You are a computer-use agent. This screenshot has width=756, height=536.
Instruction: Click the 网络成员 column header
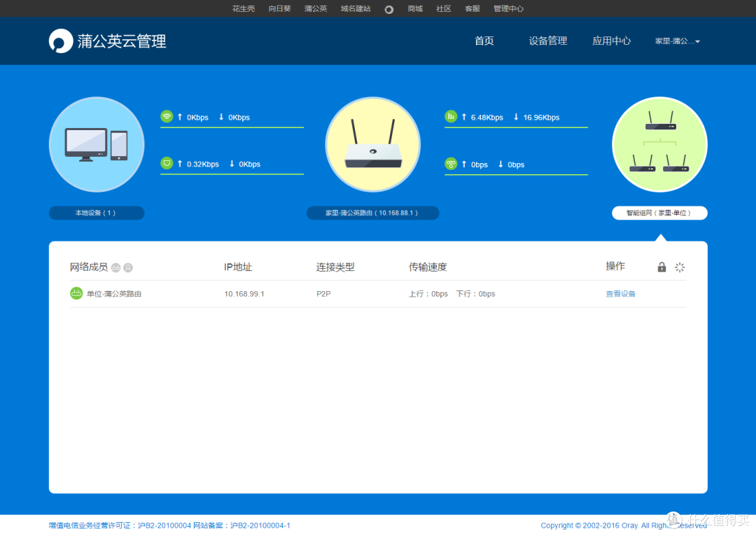[x=89, y=267]
